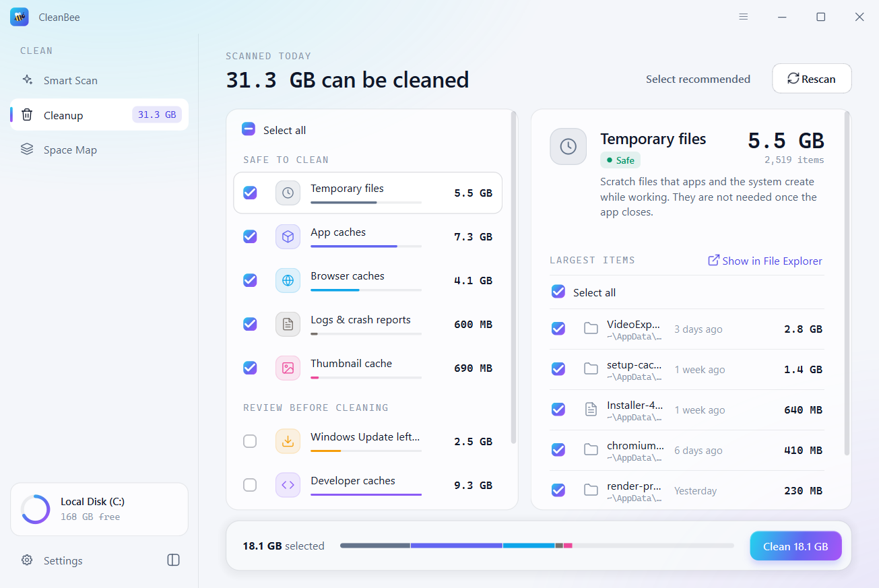Click the CleanBee bee logo icon
Viewport: 879px width, 588px height.
click(19, 17)
